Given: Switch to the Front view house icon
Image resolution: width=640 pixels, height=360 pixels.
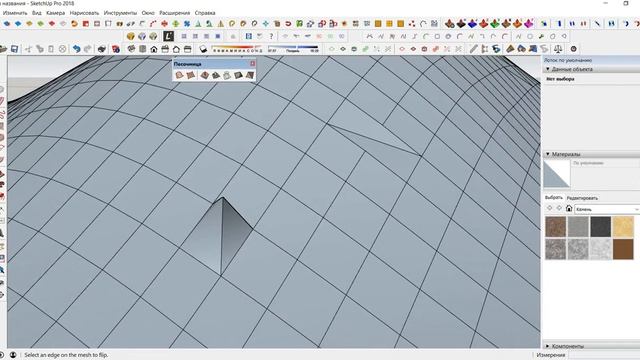Looking at the screenshot, I should click(154, 49).
